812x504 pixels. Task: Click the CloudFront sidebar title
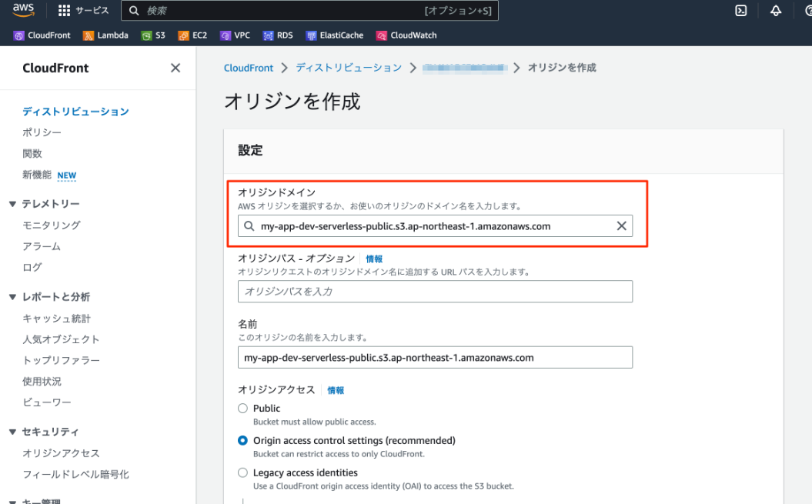coord(55,68)
